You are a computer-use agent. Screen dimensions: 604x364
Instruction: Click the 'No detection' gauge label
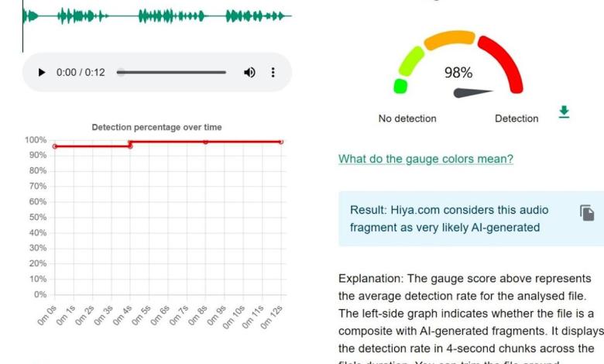[407, 118]
